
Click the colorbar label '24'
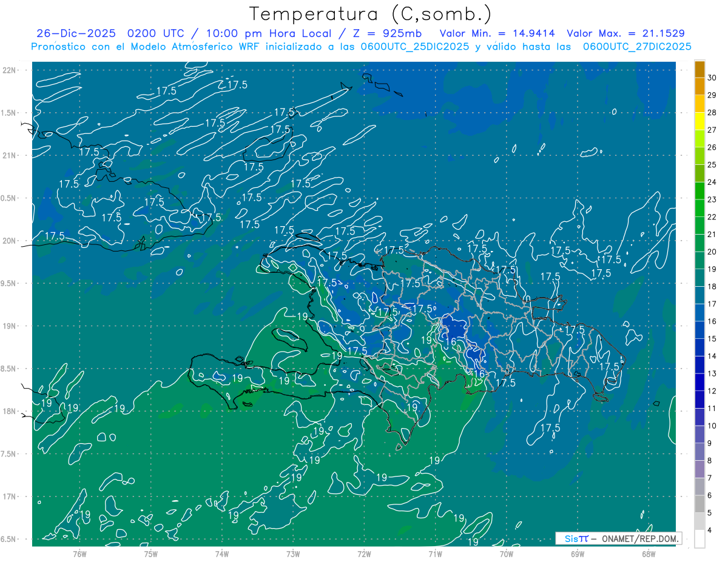click(712, 182)
